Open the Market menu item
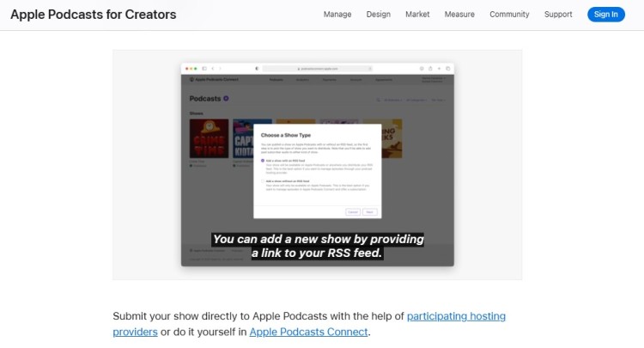 (x=417, y=15)
